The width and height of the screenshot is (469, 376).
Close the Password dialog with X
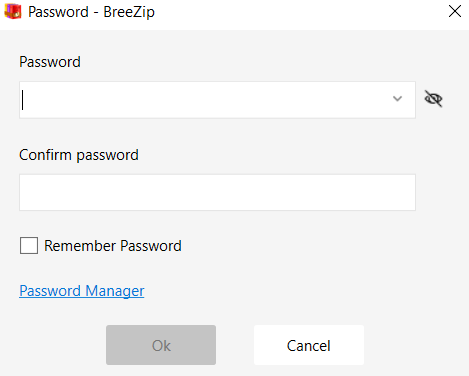point(455,12)
